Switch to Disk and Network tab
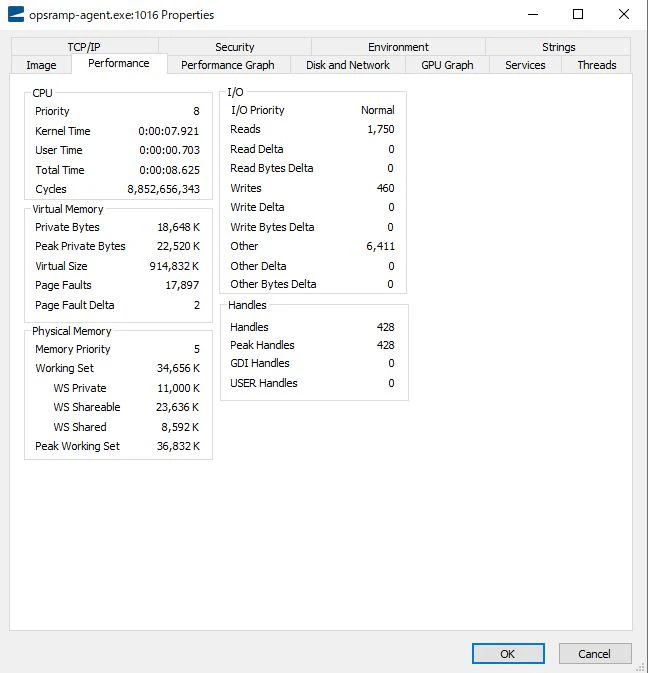Image resolution: width=648 pixels, height=673 pixels. pyautogui.click(x=348, y=65)
